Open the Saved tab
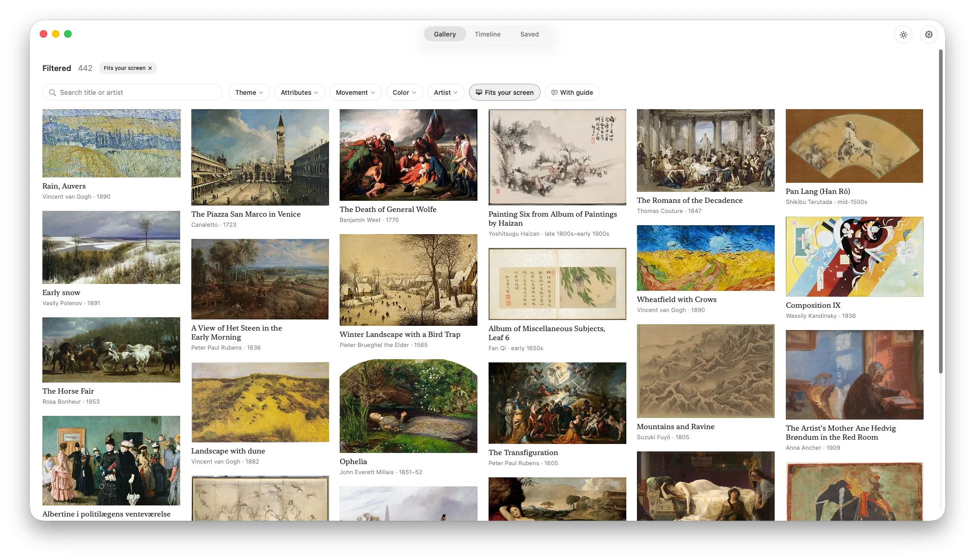 (529, 34)
